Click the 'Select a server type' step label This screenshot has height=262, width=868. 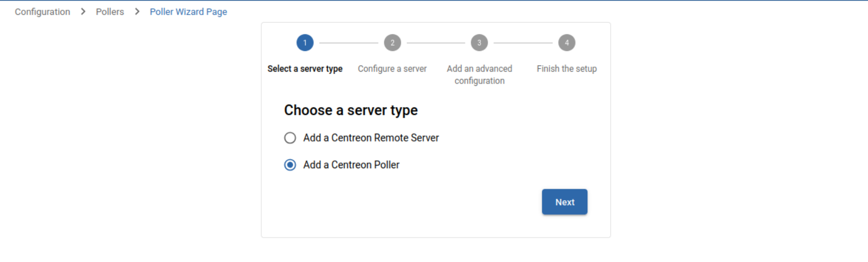[x=305, y=69]
